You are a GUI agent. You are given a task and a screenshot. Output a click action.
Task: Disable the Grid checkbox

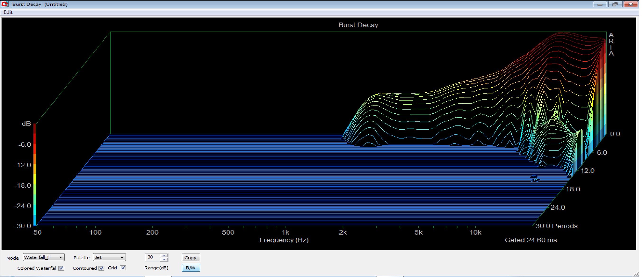coord(123,268)
